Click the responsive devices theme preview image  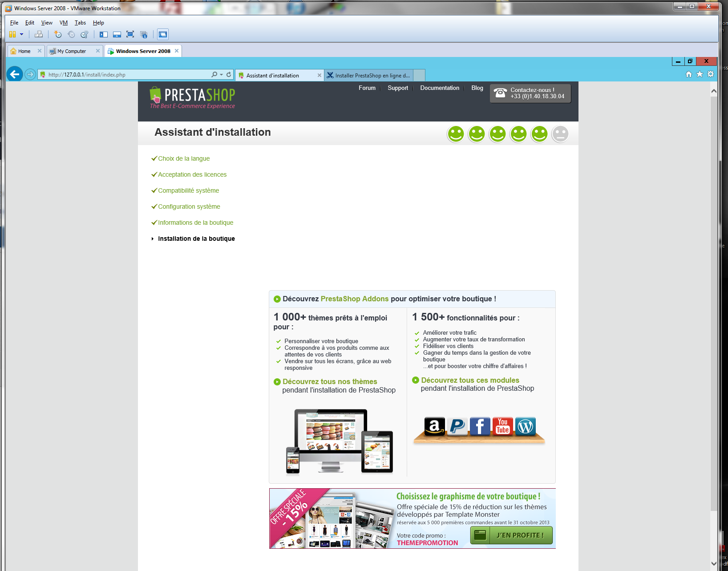(x=339, y=441)
